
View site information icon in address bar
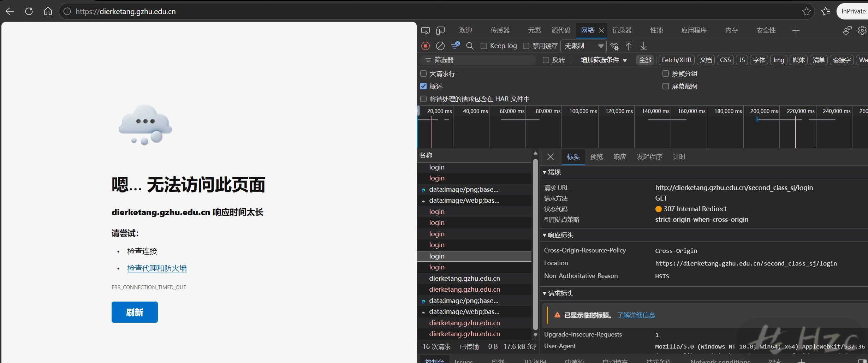tap(67, 11)
